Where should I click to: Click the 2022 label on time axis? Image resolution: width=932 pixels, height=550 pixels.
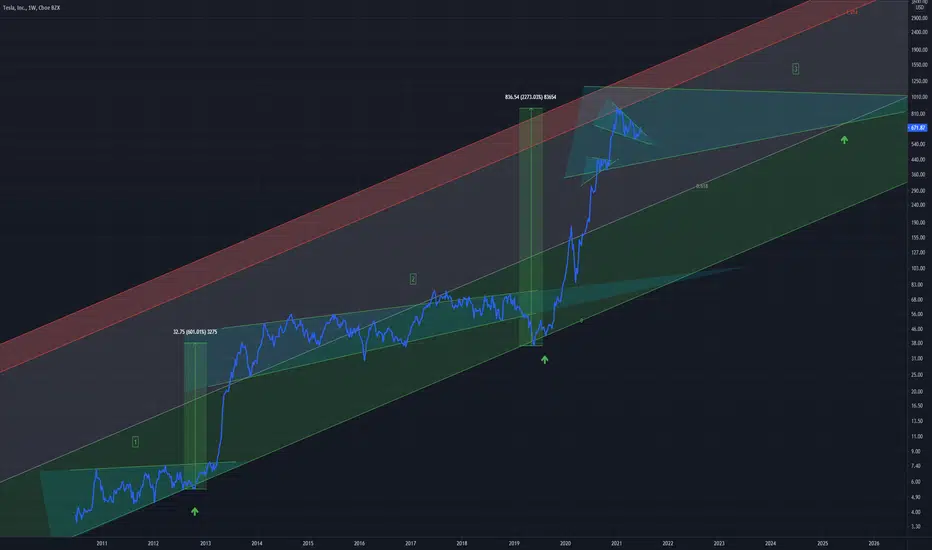(x=667, y=543)
